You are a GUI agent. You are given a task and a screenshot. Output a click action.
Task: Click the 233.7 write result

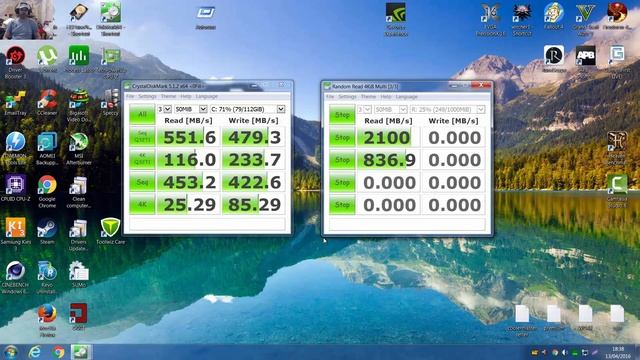click(253, 160)
